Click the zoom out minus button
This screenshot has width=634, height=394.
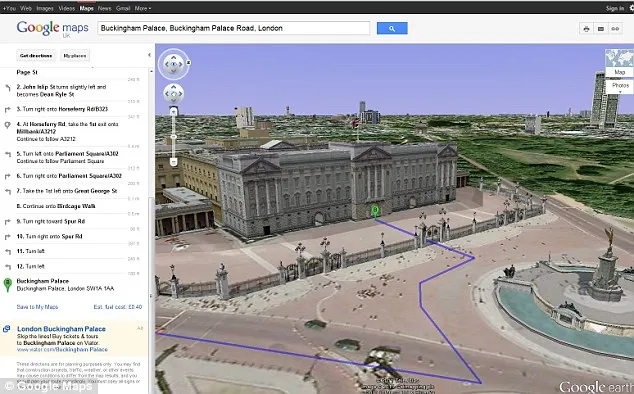(x=173, y=162)
